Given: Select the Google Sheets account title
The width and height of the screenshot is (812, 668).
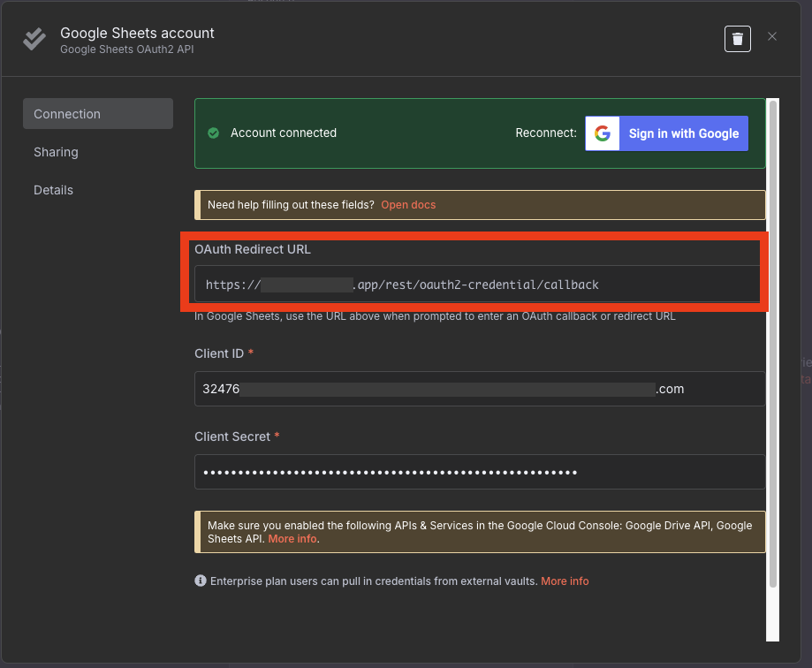Looking at the screenshot, I should pos(137,34).
